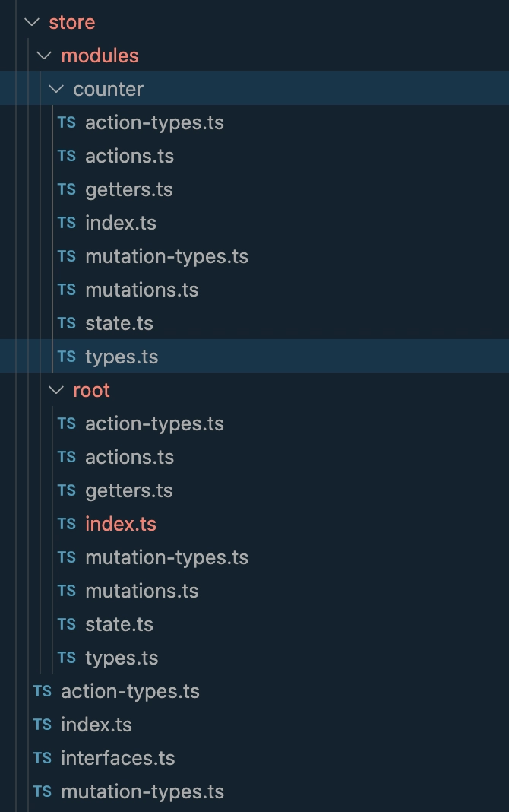Open root getters.ts file
This screenshot has height=812, width=509.
click(129, 491)
